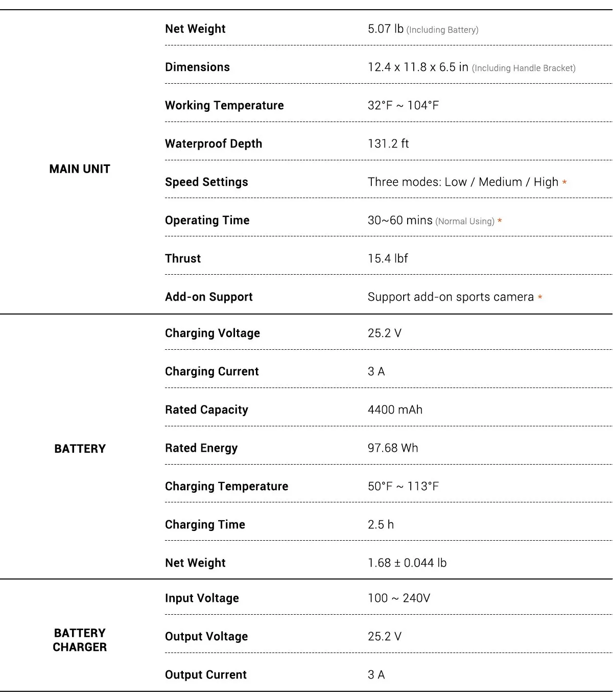The height and width of the screenshot is (700, 613).
Task: Click the Output Current label
Action: coord(206,675)
